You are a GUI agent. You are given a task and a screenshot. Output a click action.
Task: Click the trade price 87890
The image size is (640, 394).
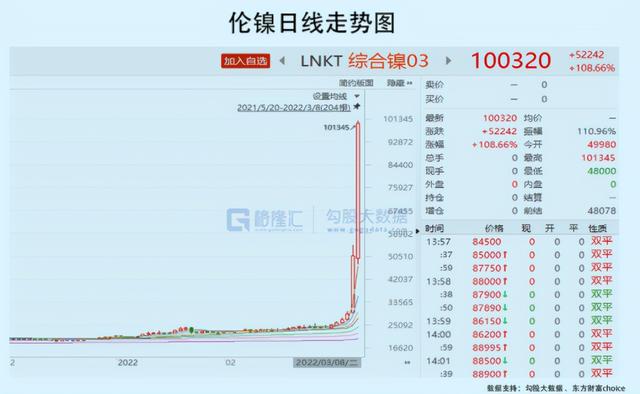click(x=487, y=308)
